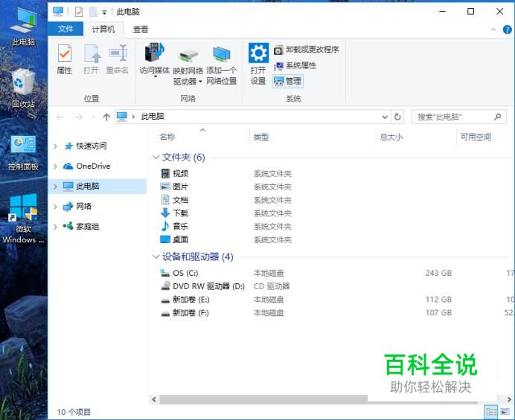Viewport: 515px width, 420px height.
Task: Click the 243 GB size of OS (C:)
Action: (438, 273)
